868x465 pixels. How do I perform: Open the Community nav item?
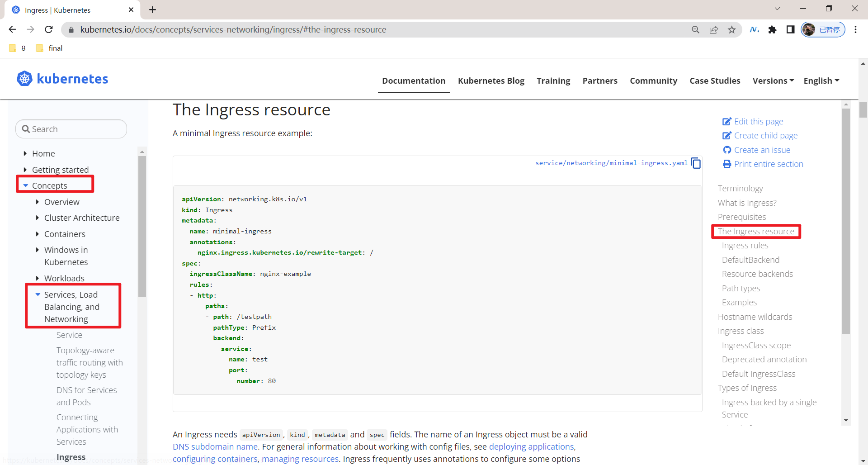coord(653,81)
